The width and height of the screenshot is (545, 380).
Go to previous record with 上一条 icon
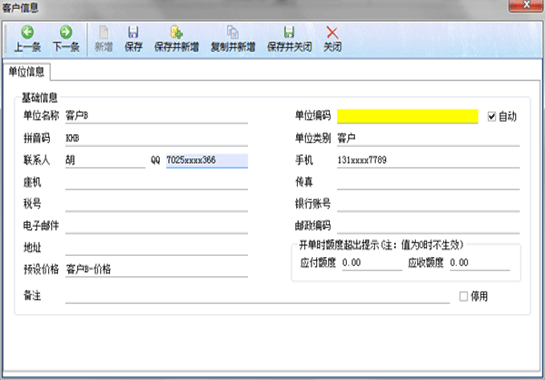coord(27,32)
